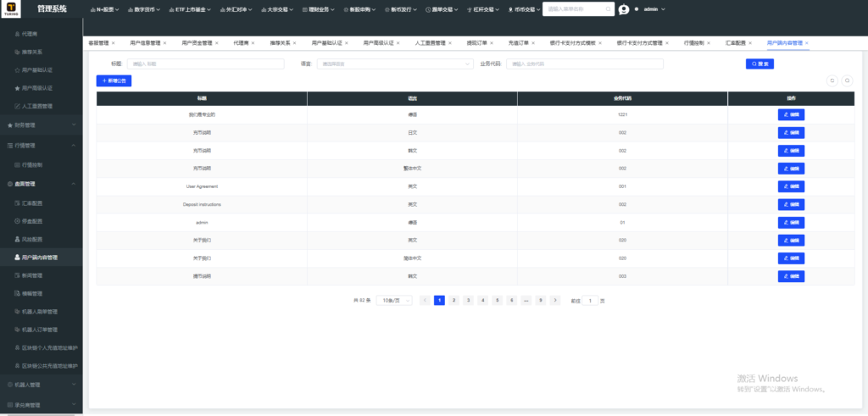Switch to the 充值订单 tab
The image size is (868, 416).
coord(518,42)
